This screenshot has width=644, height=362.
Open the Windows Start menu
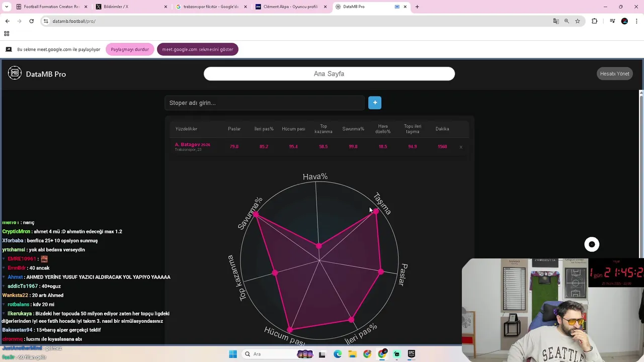233,354
